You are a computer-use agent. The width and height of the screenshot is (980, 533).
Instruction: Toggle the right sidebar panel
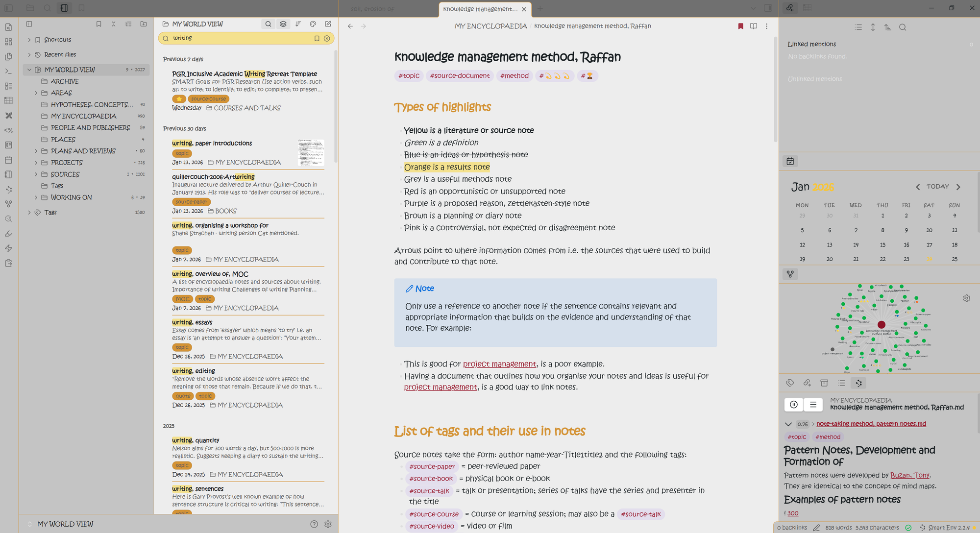(768, 8)
